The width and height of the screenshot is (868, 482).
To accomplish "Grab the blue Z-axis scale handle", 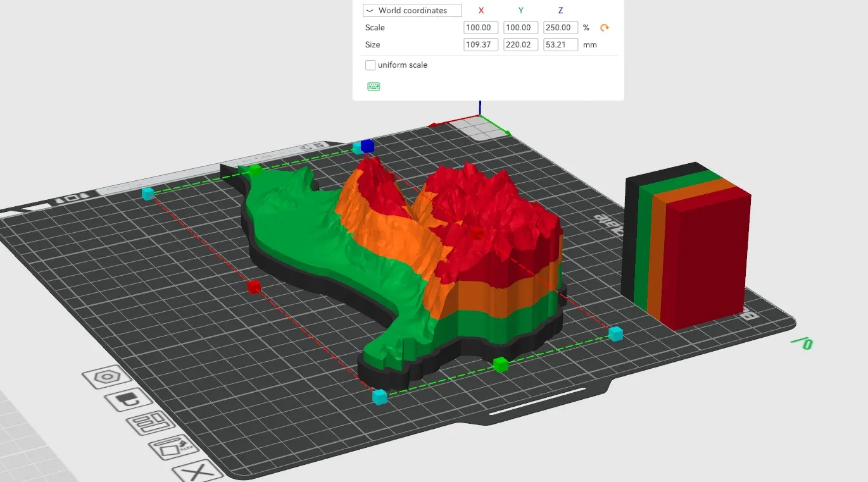I will (367, 146).
